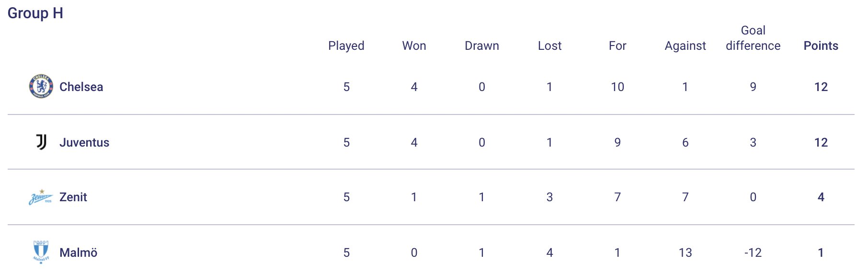Click the Group H heading

(x=35, y=13)
